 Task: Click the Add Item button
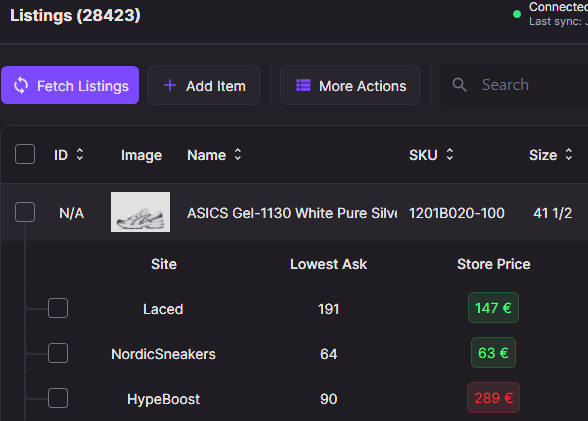(x=203, y=85)
